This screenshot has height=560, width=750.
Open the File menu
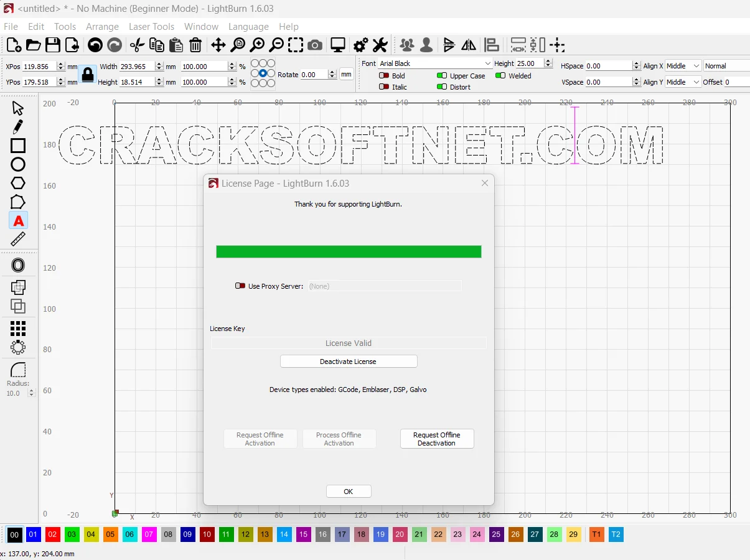click(11, 27)
